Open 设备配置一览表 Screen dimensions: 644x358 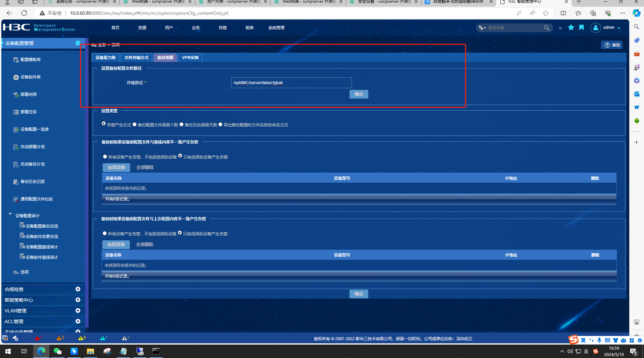[31, 129]
